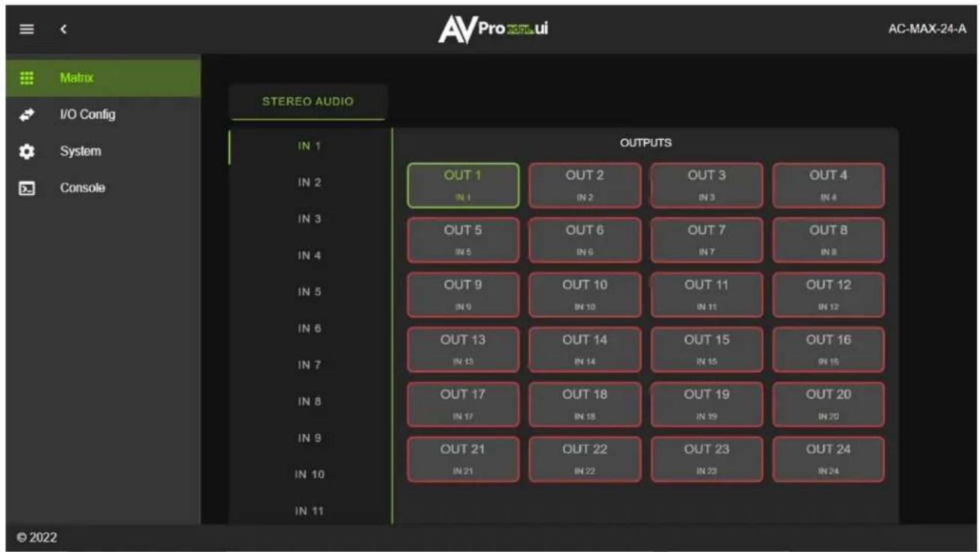Click the AVPro ui logo

pyautogui.click(x=493, y=29)
